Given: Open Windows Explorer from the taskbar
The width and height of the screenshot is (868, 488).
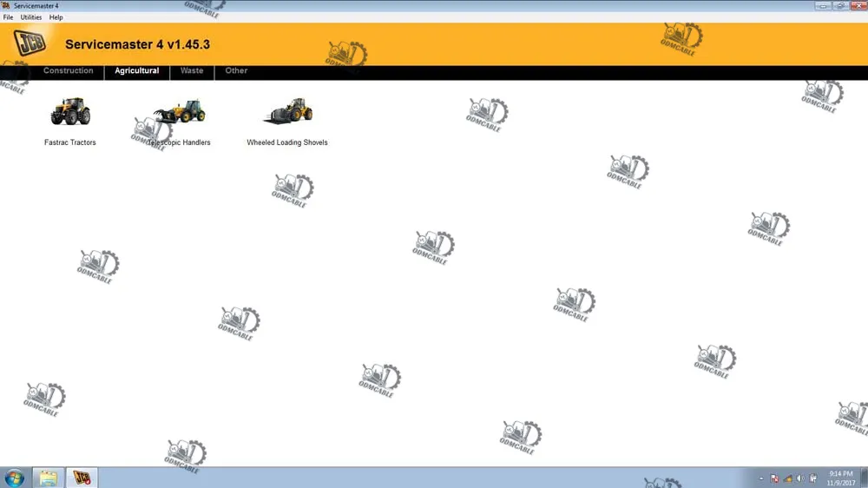Looking at the screenshot, I should point(48,478).
